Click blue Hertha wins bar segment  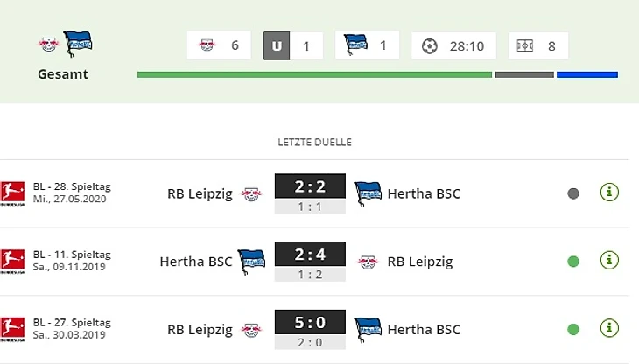pyautogui.click(x=586, y=75)
